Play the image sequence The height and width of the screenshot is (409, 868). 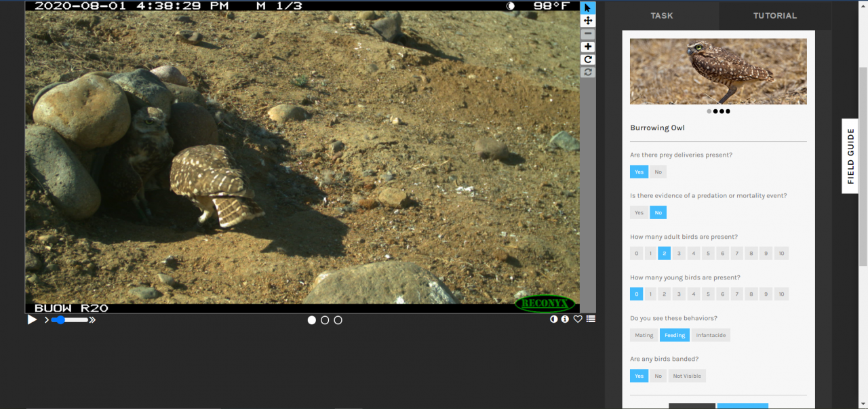pos(32,319)
